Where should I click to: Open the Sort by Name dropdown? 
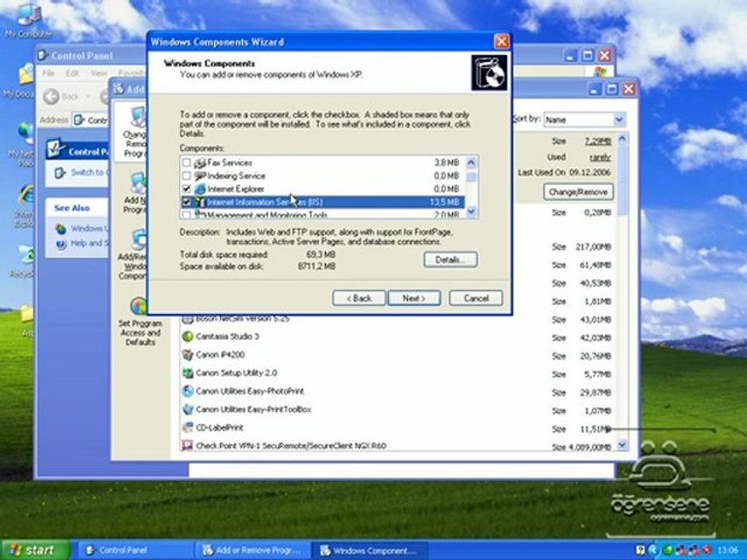[619, 120]
